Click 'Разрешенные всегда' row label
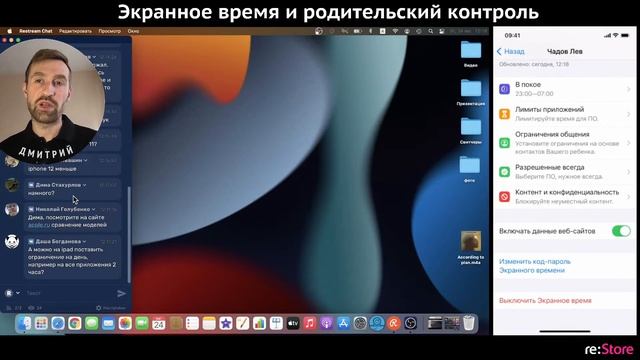The image size is (640, 360). point(549,167)
